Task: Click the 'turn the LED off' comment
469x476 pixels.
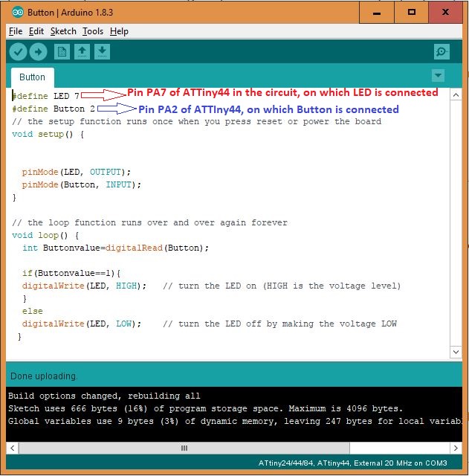Action: click(279, 324)
